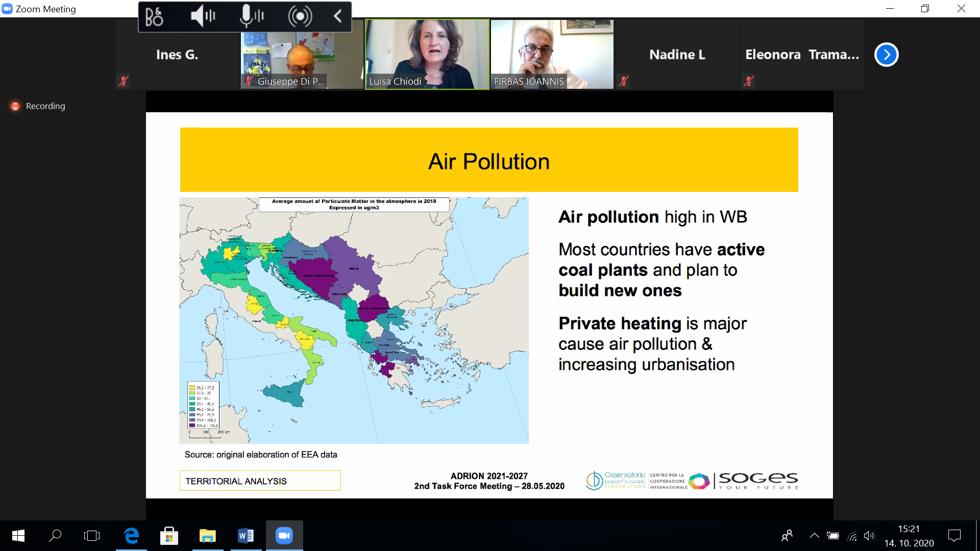Image resolution: width=980 pixels, height=551 pixels.
Task: Open Word from the taskbar
Action: [246, 536]
